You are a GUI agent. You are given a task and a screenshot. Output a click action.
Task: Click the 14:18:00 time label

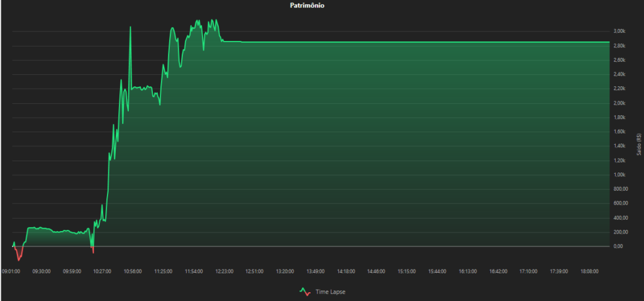coord(346,271)
